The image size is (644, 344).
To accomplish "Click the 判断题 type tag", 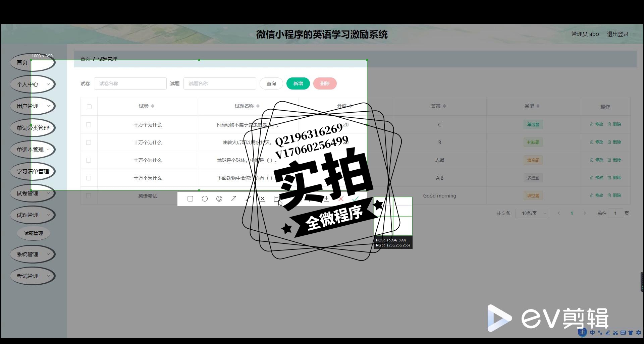I will click(533, 142).
